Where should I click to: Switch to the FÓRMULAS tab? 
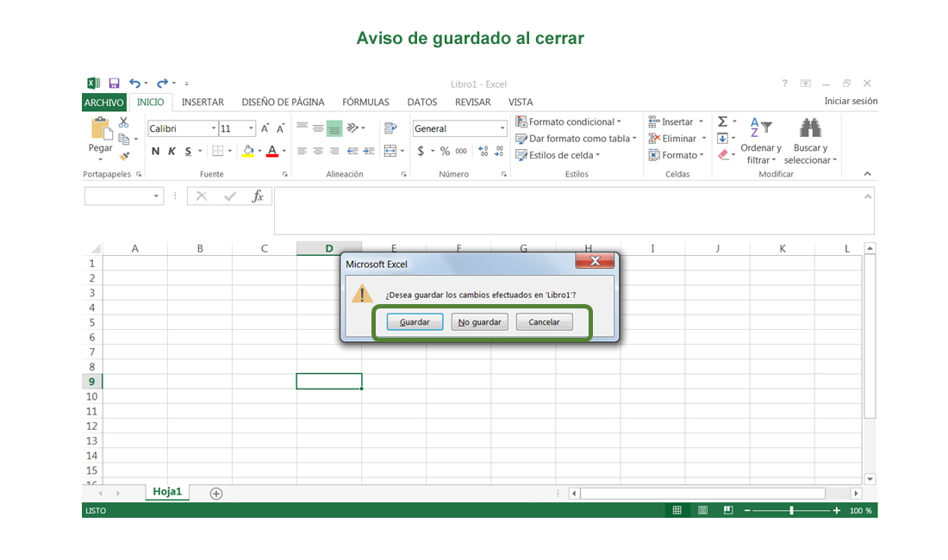tap(365, 103)
